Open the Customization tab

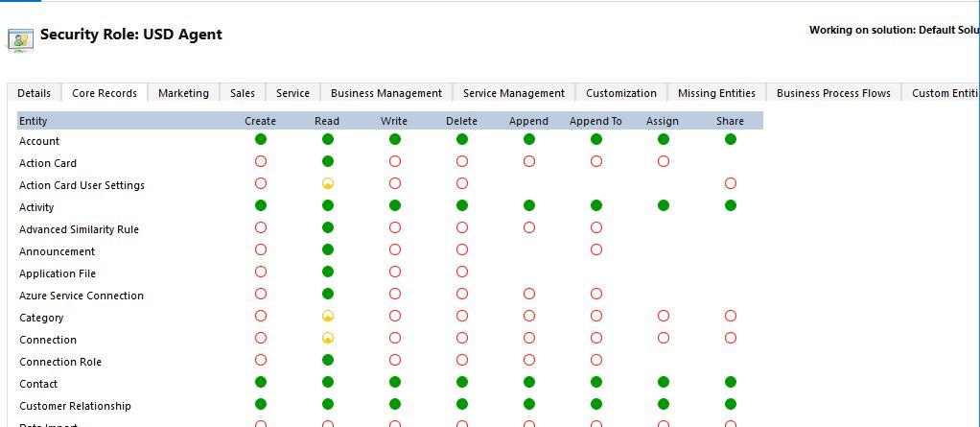pos(621,93)
